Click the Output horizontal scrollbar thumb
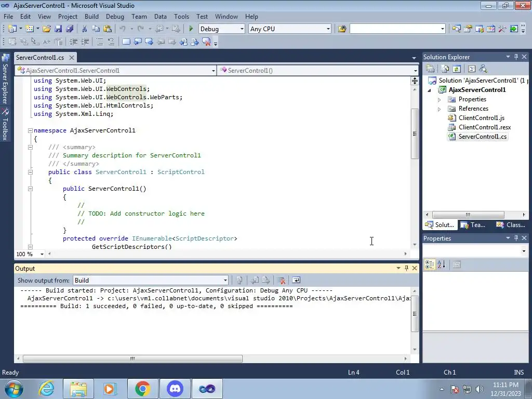Image resolution: width=532 pixels, height=399 pixels. [x=132, y=358]
